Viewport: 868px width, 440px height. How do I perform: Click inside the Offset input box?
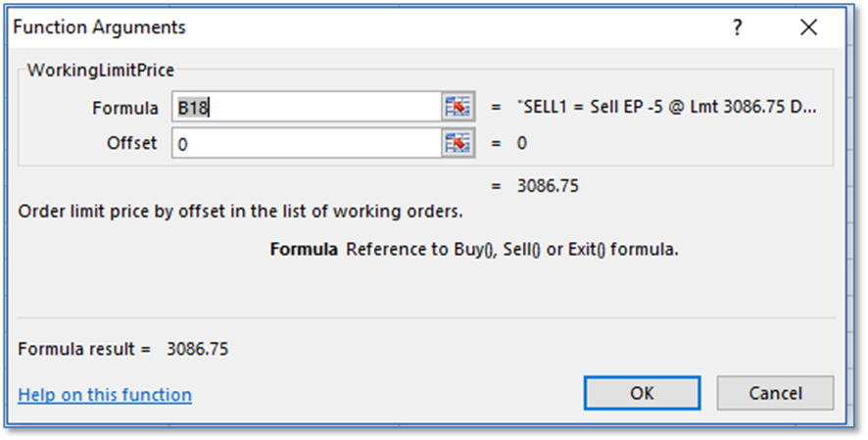pyautogui.click(x=306, y=143)
